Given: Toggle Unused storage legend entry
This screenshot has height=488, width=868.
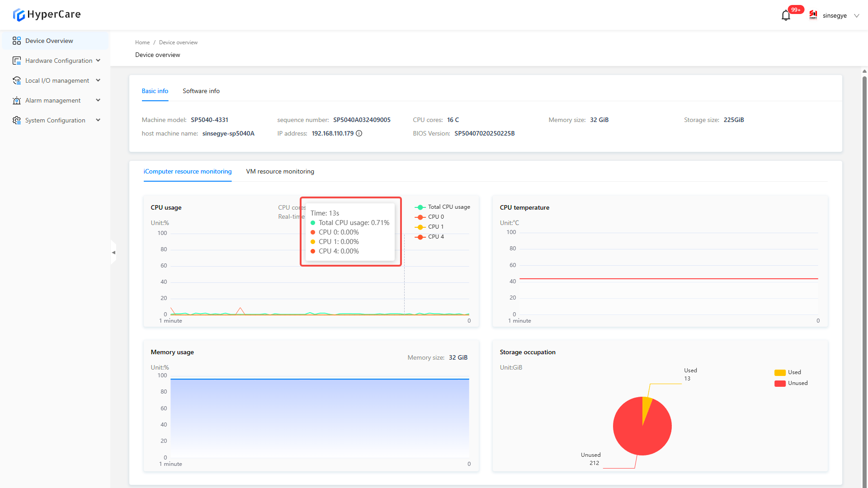Looking at the screenshot, I should 791,383.
